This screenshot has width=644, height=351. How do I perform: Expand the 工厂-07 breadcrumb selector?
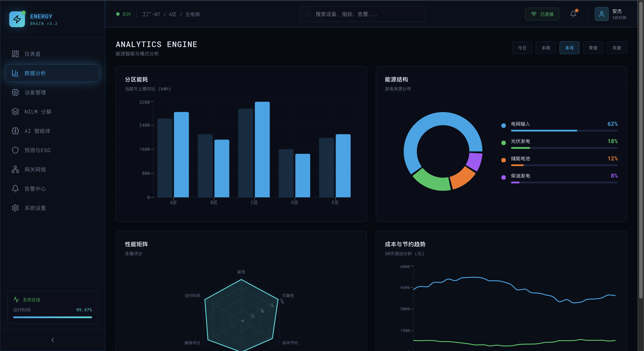coord(151,14)
